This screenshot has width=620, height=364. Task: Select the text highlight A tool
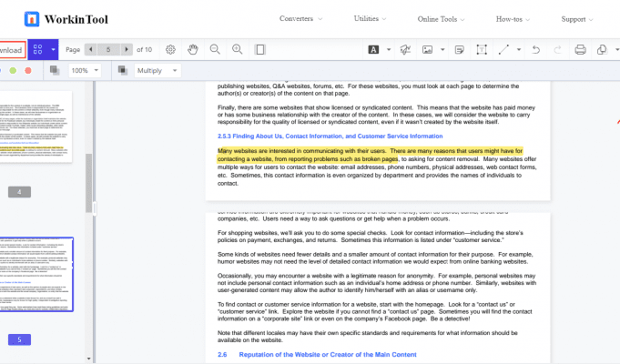pos(373,49)
